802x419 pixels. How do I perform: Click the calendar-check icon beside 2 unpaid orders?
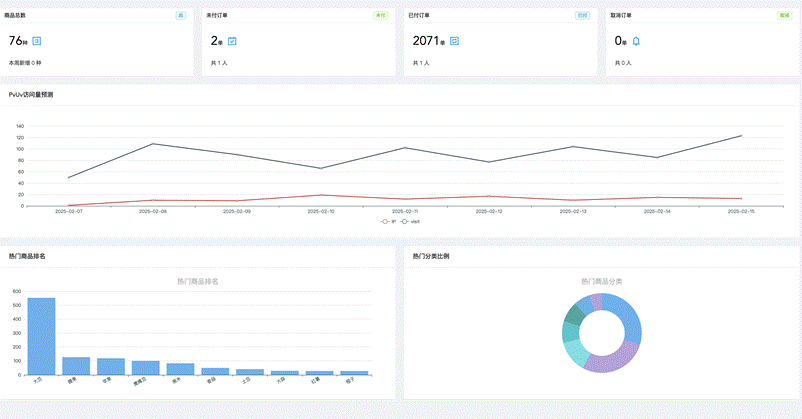232,41
